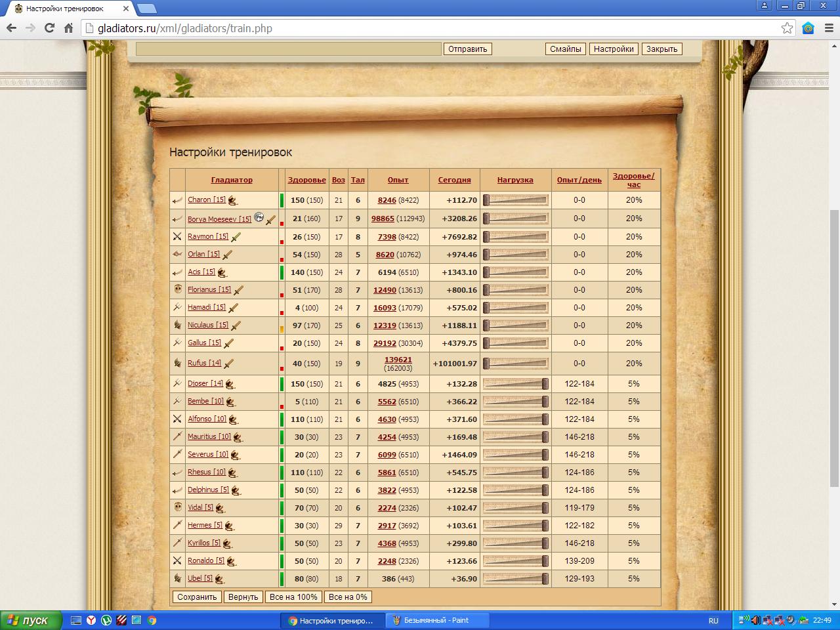Set all loads with "Все на 100%"
The width and height of the screenshot is (840, 630).
293,597
